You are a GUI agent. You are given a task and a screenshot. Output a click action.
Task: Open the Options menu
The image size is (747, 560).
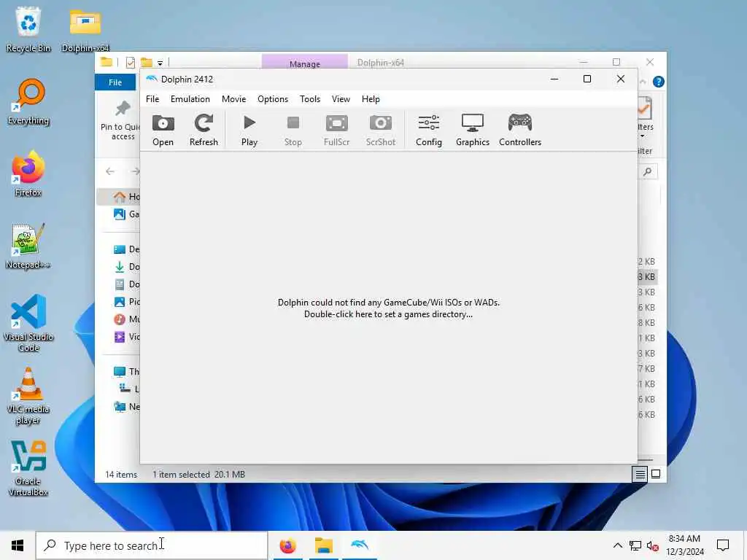[x=273, y=99]
